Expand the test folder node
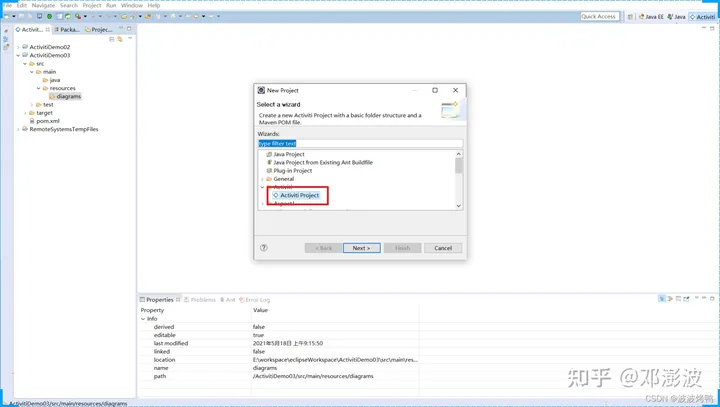The width and height of the screenshot is (720, 407). [x=32, y=105]
